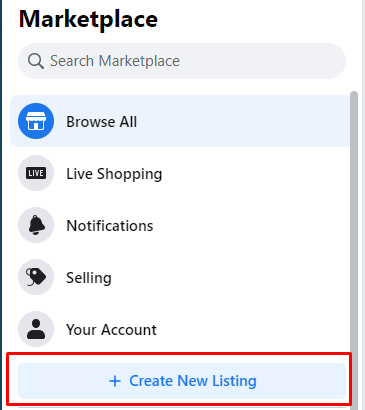Click the Notifications bell icon
This screenshot has height=410, width=365.
point(36,225)
